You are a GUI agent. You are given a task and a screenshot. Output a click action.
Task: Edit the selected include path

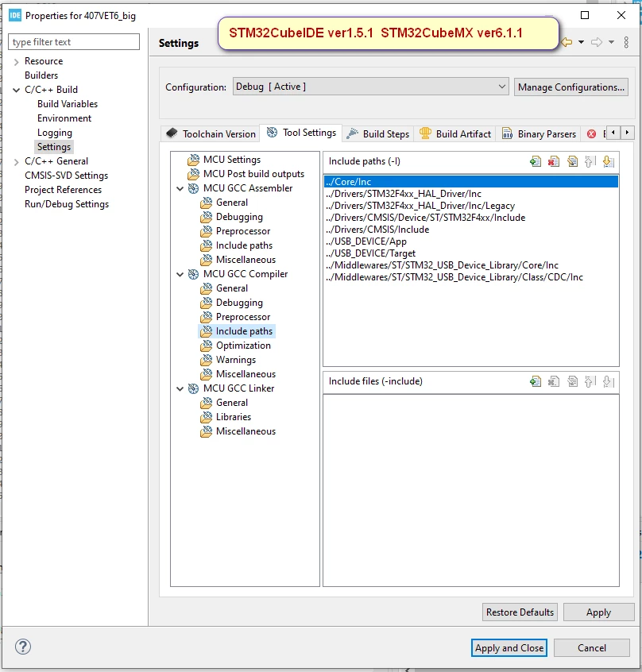point(572,161)
